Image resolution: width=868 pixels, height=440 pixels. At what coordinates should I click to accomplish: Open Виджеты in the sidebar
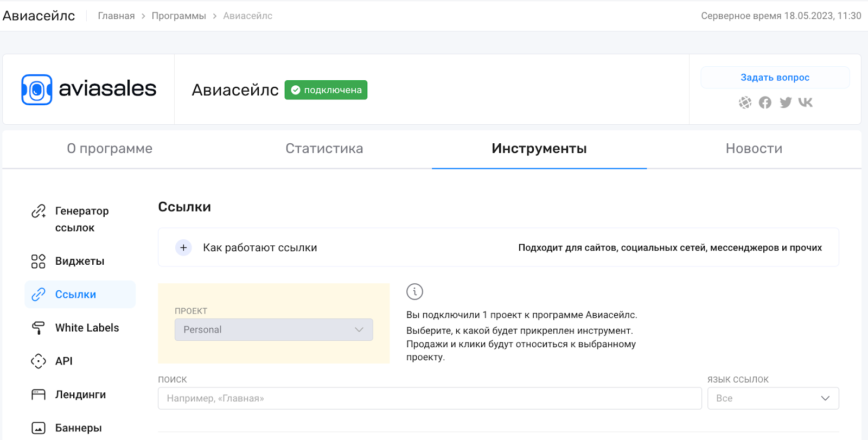(80, 262)
